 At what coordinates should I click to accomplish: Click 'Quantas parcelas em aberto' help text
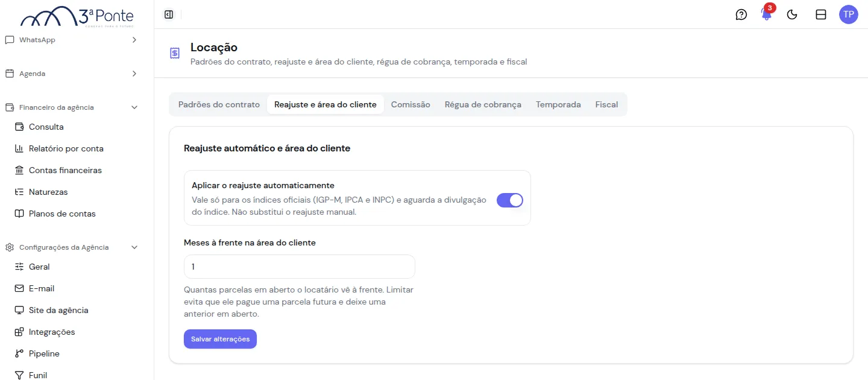point(299,302)
